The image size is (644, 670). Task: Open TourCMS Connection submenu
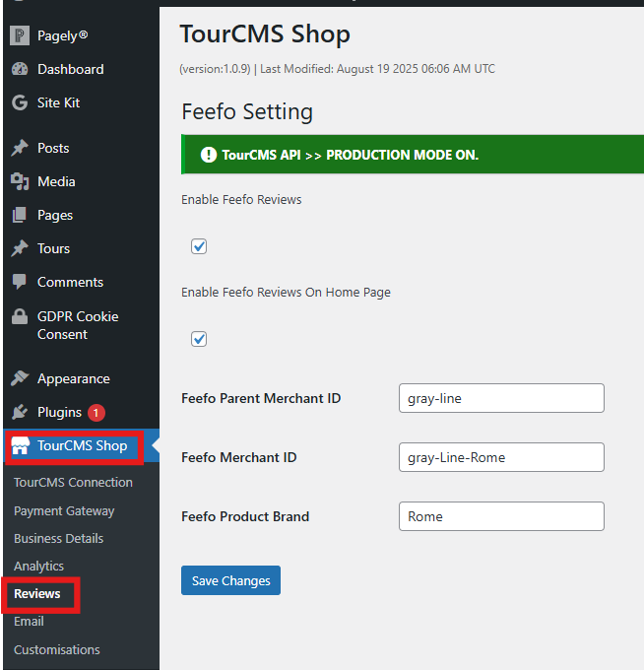[x=73, y=482]
